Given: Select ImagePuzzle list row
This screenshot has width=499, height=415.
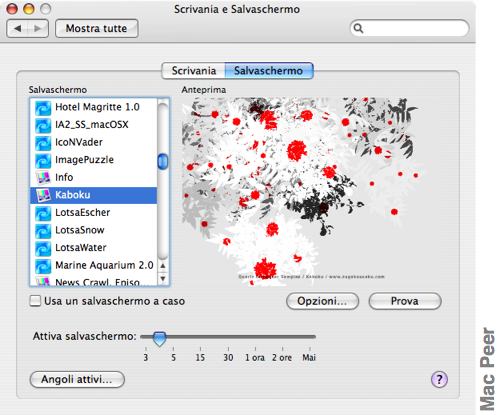Looking at the screenshot, I should point(93,160).
